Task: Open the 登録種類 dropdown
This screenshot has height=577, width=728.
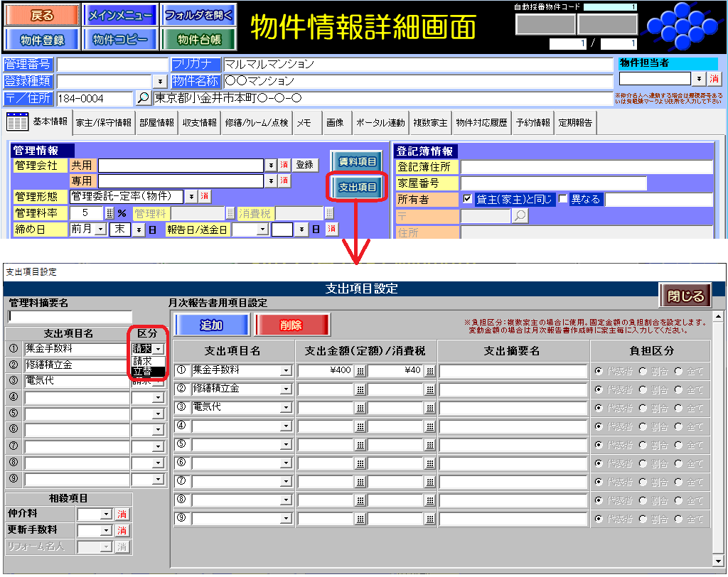Action: pos(160,82)
